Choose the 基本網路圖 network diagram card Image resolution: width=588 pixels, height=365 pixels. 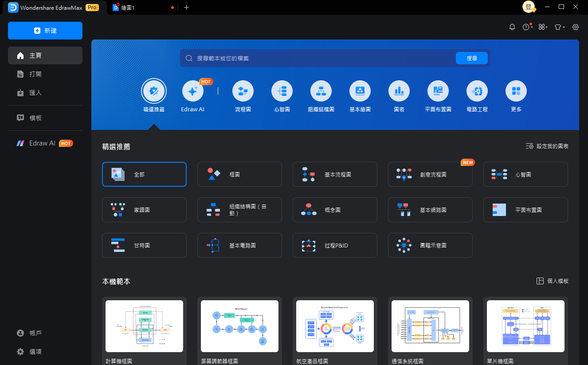[x=430, y=210]
